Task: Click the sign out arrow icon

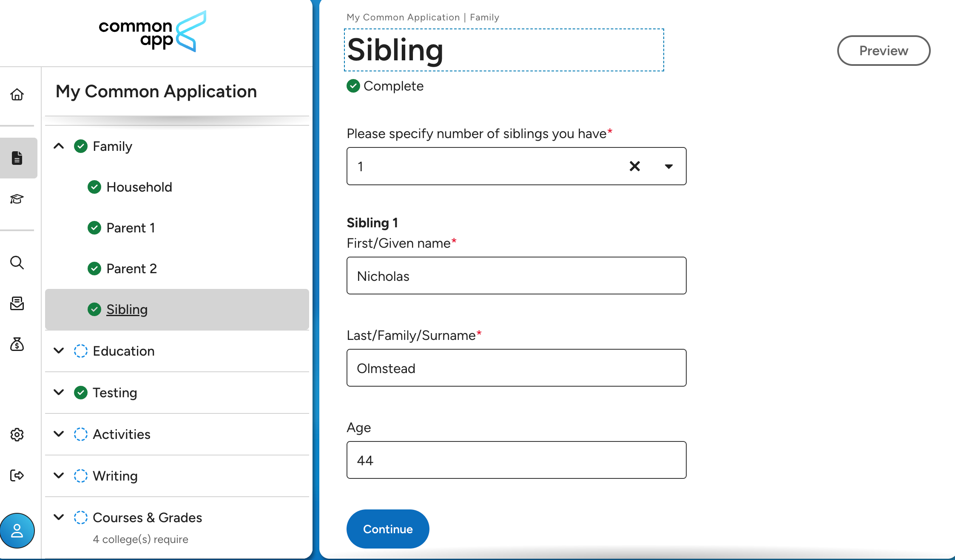Action: (17, 475)
